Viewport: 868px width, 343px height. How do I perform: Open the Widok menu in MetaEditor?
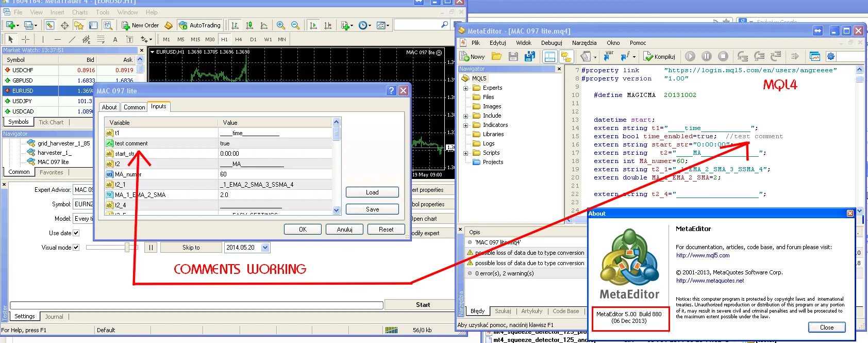click(524, 43)
